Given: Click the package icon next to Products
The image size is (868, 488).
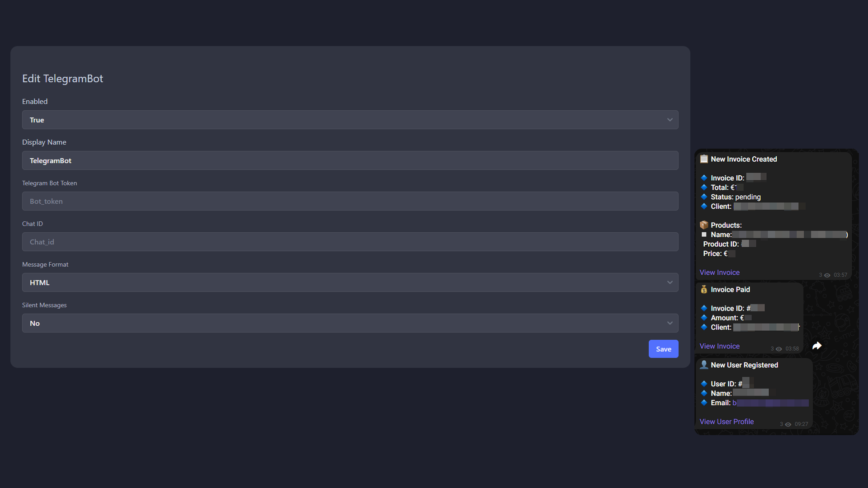Looking at the screenshot, I should [704, 225].
